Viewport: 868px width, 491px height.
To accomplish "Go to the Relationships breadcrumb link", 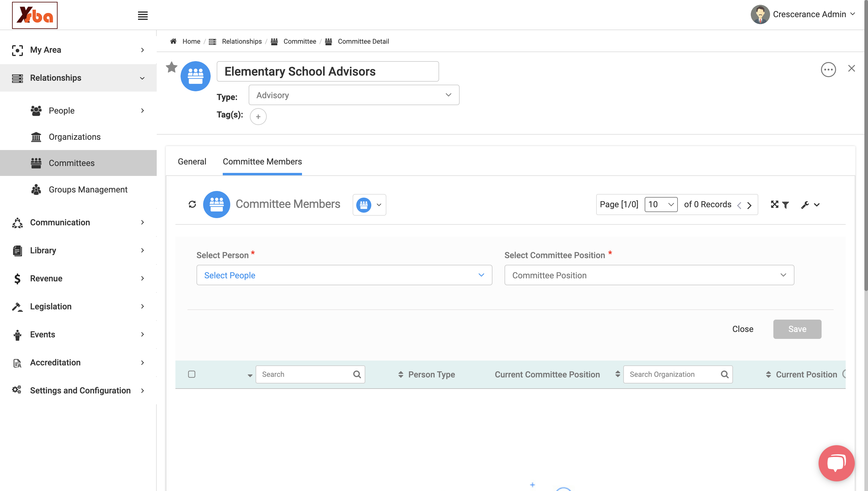I will coord(241,41).
